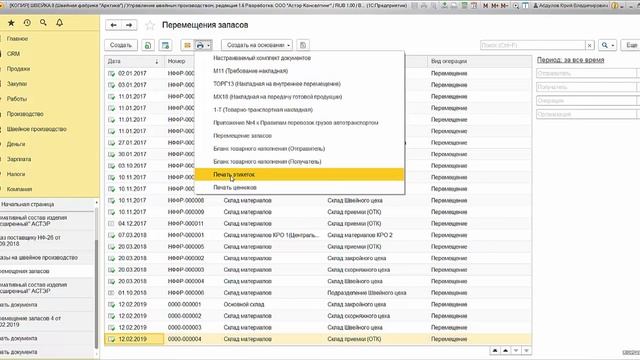The image size is (640, 360).
Task: Click the Отправитель filter field
Action: point(586,73)
